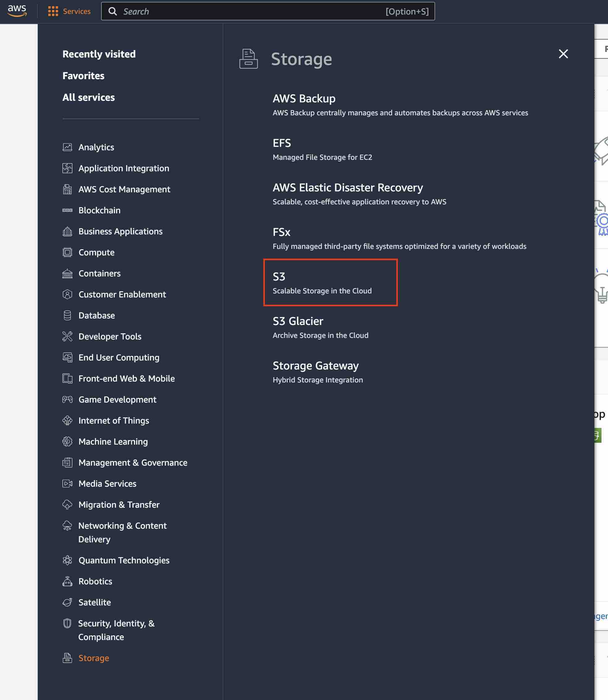The height and width of the screenshot is (700, 608).
Task: Click the Database cylinder icon
Action: click(67, 315)
